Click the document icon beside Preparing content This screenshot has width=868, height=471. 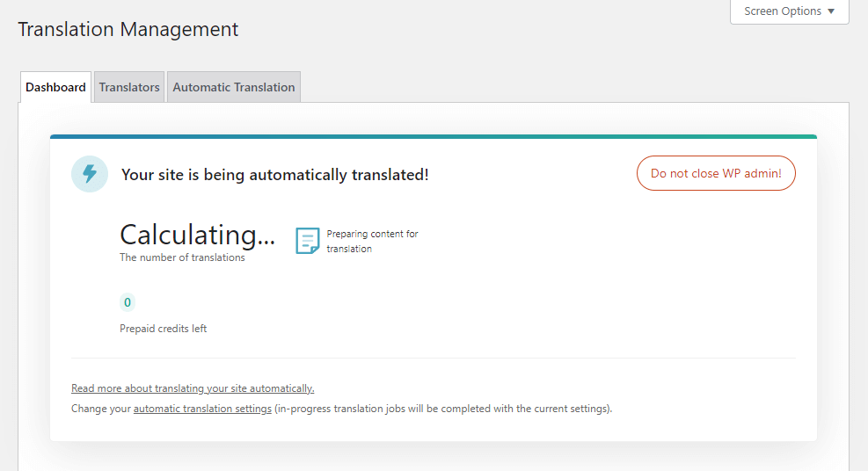[307, 241]
